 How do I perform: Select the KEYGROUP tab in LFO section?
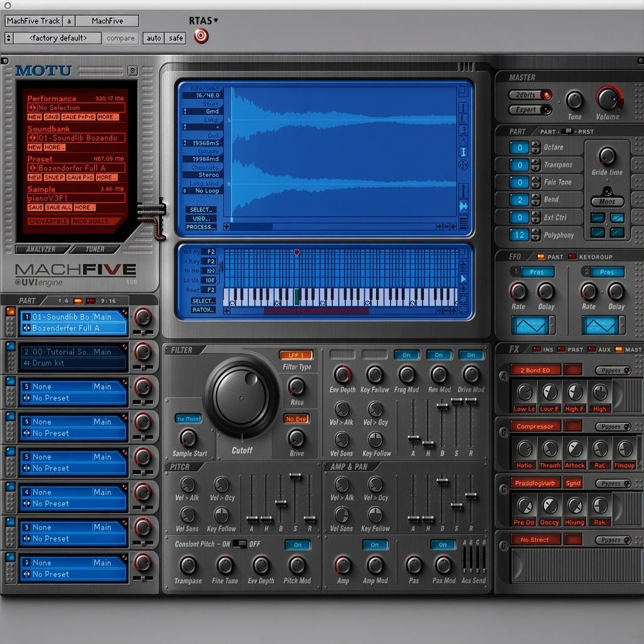click(590, 257)
